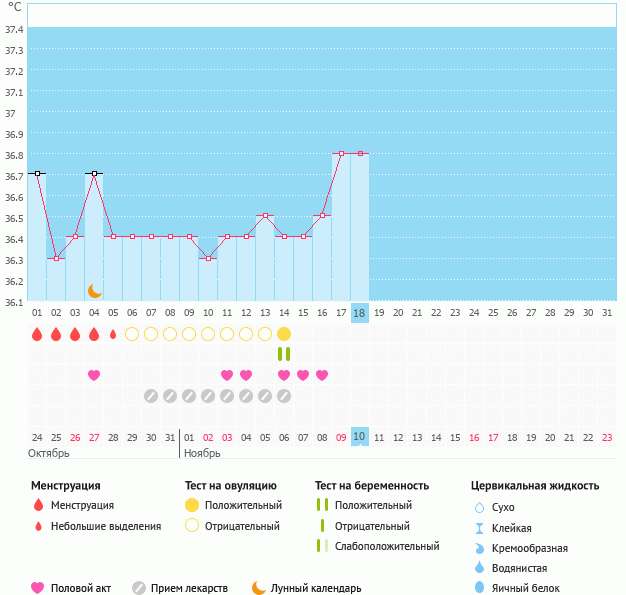This screenshot has width=626, height=595.
Task: Click the menstruation drop on cycle day 01
Action: pyautogui.click(x=37, y=334)
